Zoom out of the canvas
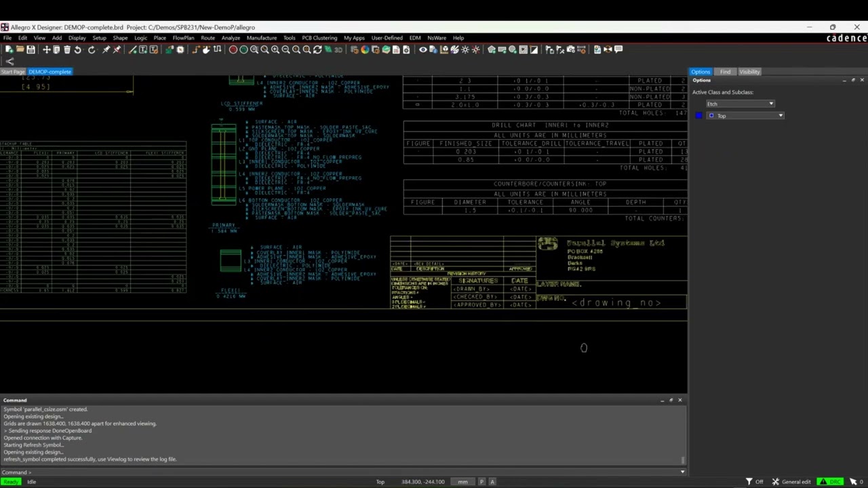Screen dimensions: 868x488 (285, 49)
